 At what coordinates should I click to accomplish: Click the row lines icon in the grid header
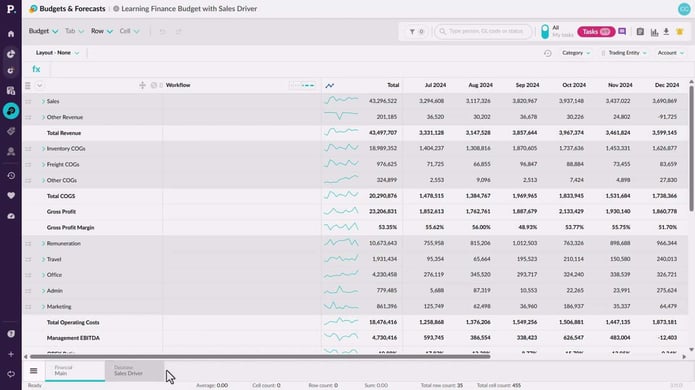click(x=27, y=85)
